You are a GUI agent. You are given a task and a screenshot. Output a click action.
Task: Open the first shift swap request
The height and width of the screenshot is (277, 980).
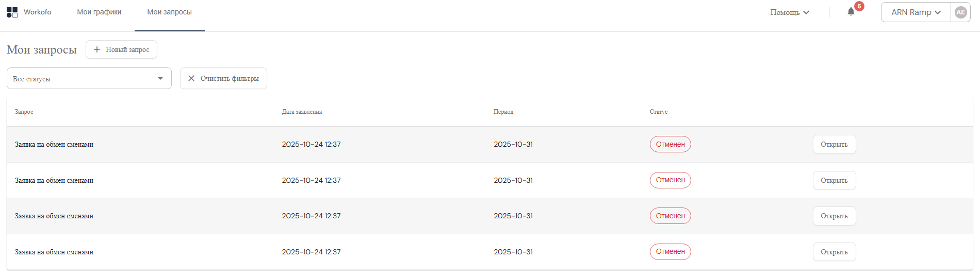(834, 145)
